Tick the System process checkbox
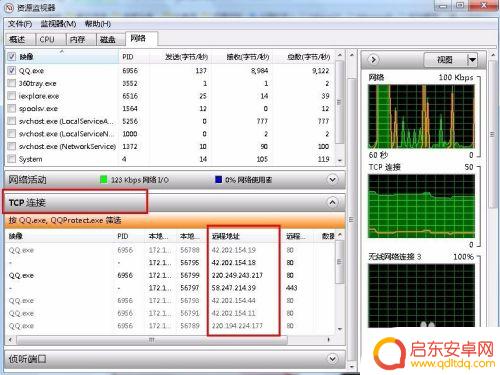Image resolution: width=500 pixels, height=375 pixels. (12, 159)
